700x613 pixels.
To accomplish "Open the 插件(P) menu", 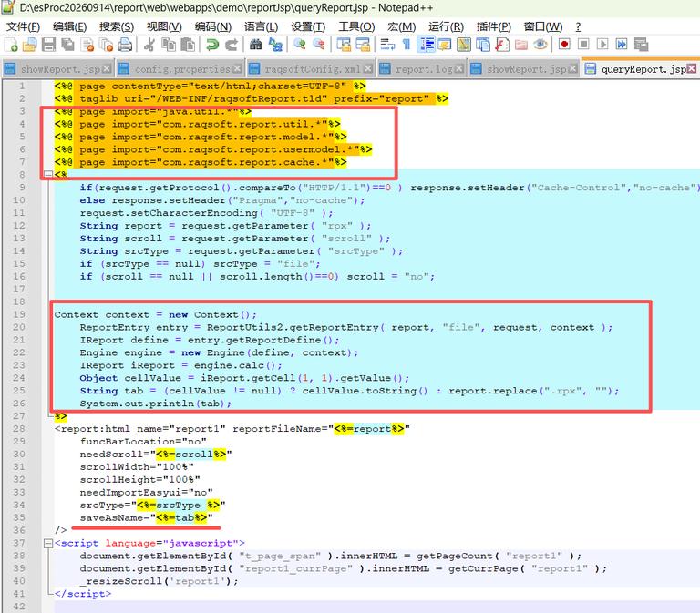I will click(494, 26).
